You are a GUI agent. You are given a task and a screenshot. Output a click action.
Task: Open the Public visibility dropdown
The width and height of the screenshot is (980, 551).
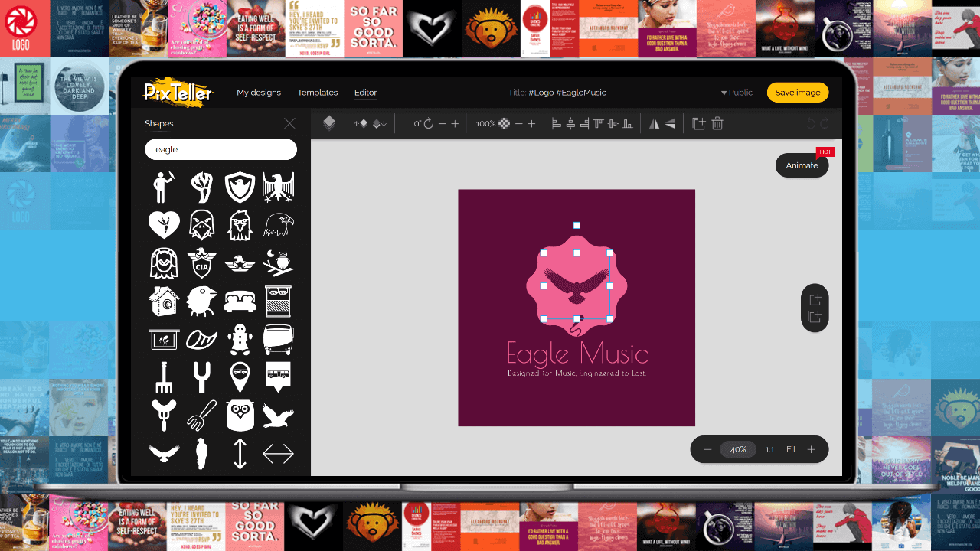(x=737, y=92)
